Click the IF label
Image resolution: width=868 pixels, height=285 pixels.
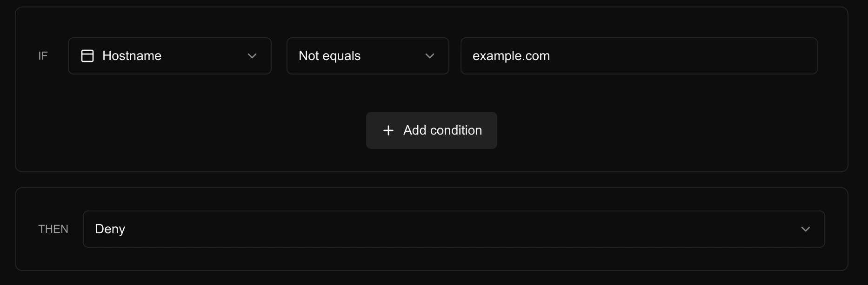(43, 56)
